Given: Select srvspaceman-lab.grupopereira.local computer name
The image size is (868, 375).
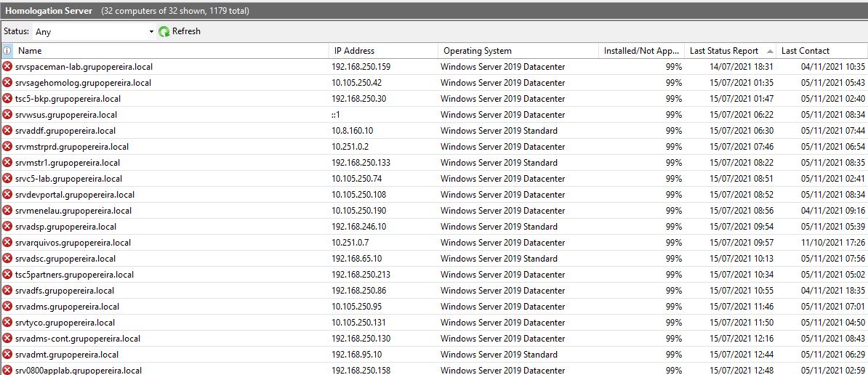Looking at the screenshot, I should point(84,67).
